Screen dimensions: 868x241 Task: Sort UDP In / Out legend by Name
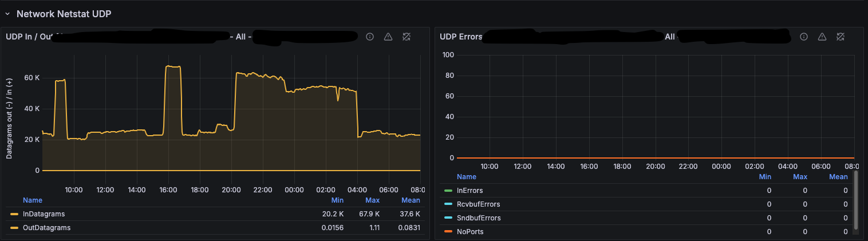coord(32,200)
